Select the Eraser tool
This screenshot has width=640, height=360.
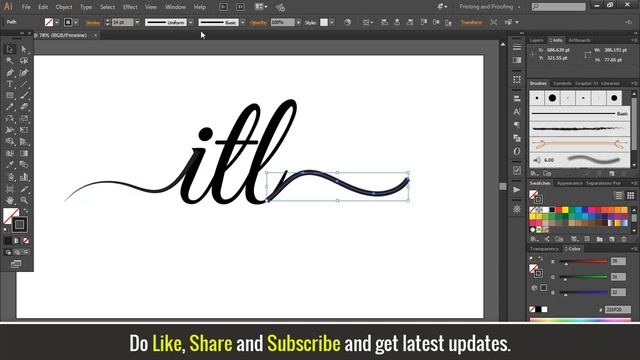24,107
